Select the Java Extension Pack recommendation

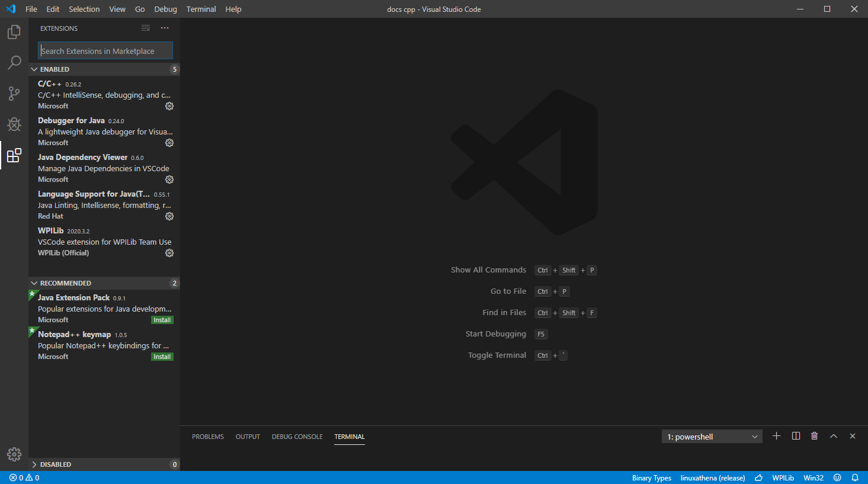point(104,308)
